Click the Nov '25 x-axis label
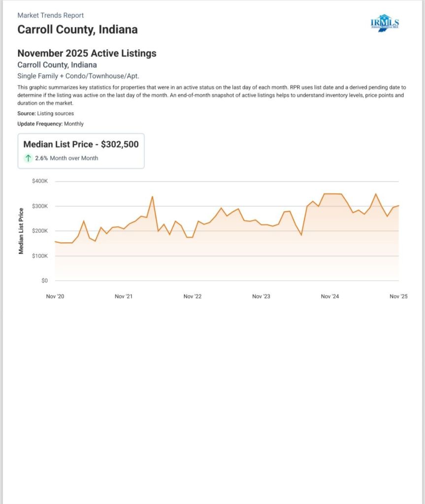The width and height of the screenshot is (425, 504). coord(398,296)
